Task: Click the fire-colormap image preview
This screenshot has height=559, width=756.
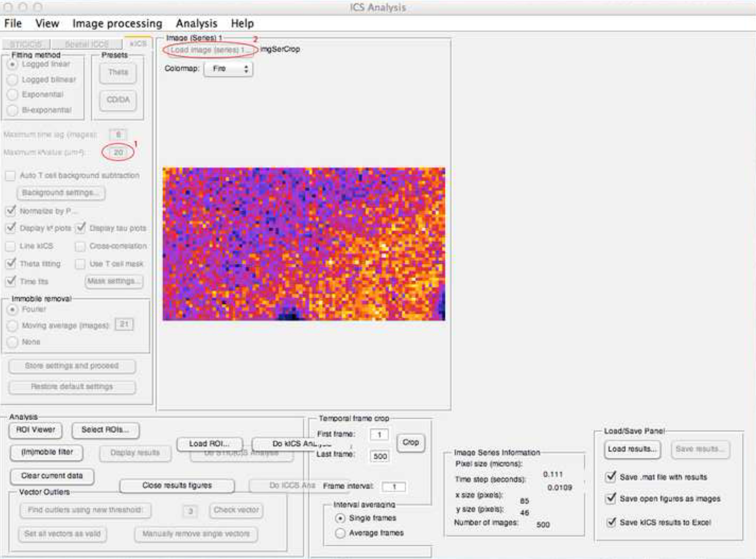Action: (304, 244)
